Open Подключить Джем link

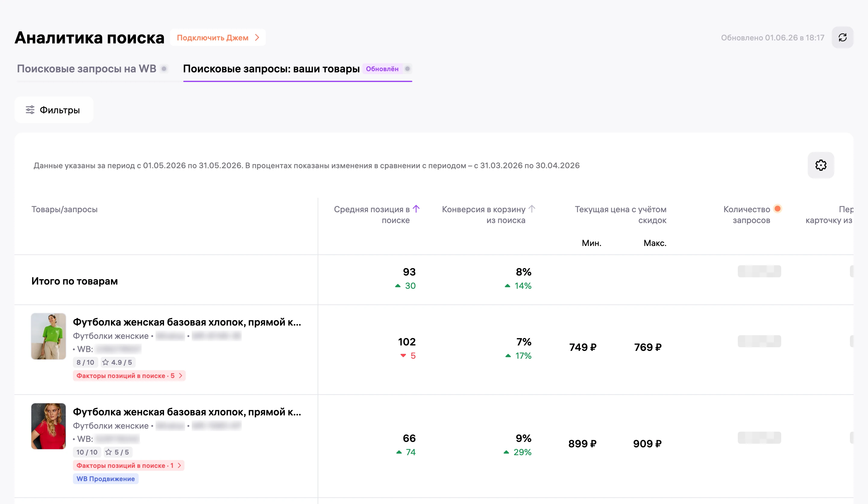(218, 38)
